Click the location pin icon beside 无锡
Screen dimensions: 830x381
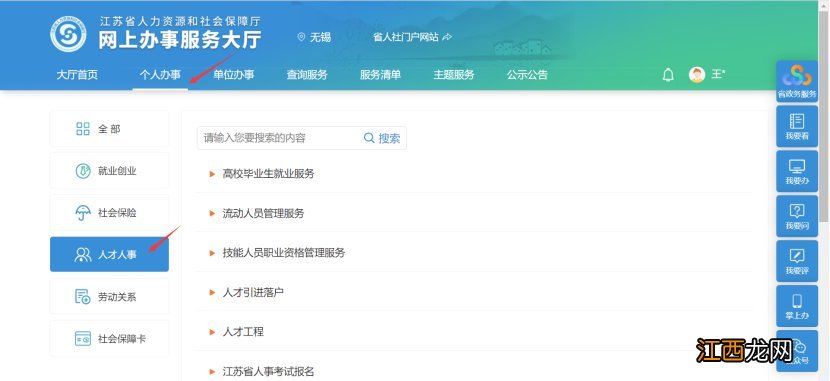pyautogui.click(x=301, y=37)
